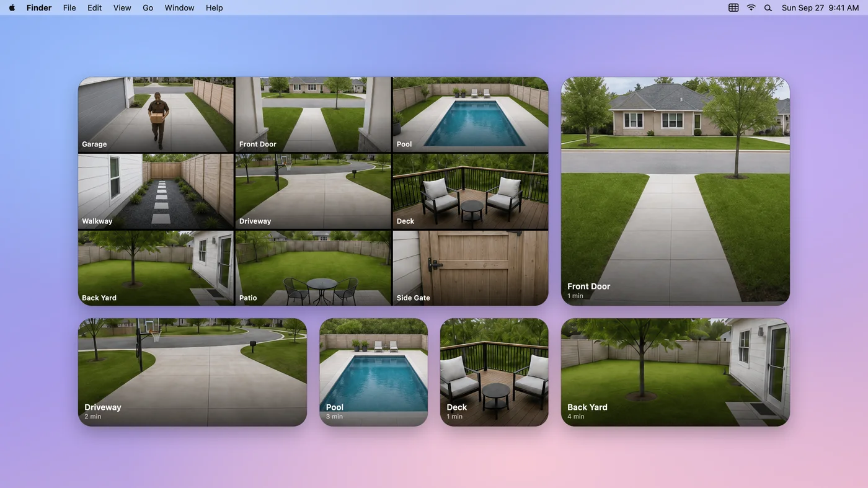Image resolution: width=868 pixels, height=488 pixels.
Task: Select the Driveway tile in camera grid
Action: [313, 192]
